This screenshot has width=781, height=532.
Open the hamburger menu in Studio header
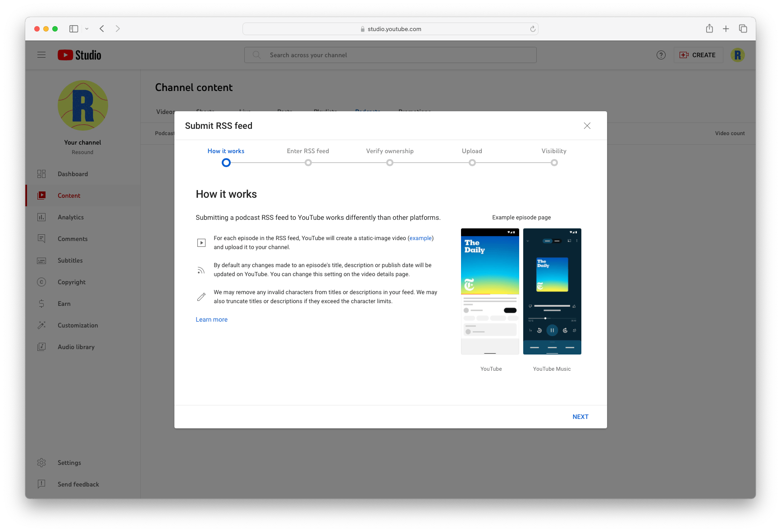(x=41, y=55)
